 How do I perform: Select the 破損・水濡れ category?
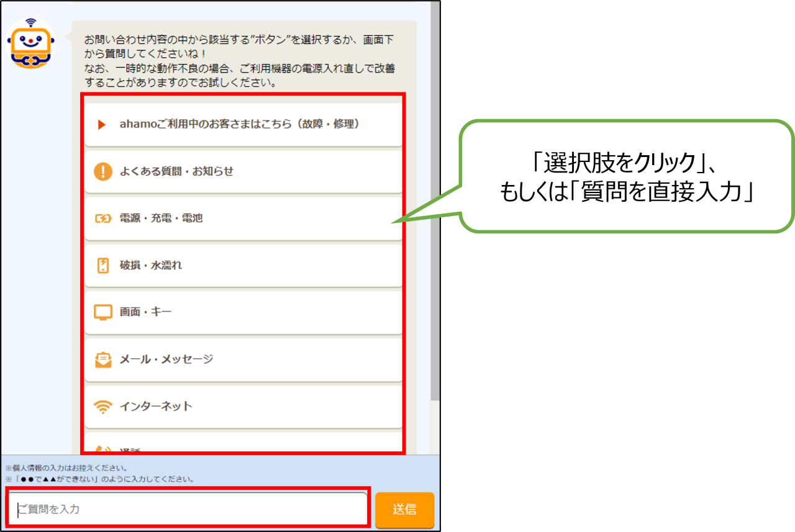[151, 266]
